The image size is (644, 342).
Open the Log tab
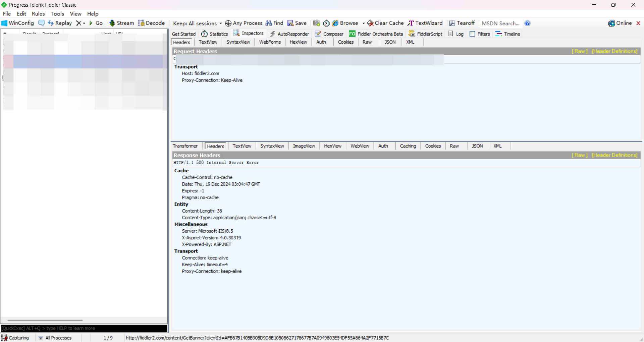[456, 34]
